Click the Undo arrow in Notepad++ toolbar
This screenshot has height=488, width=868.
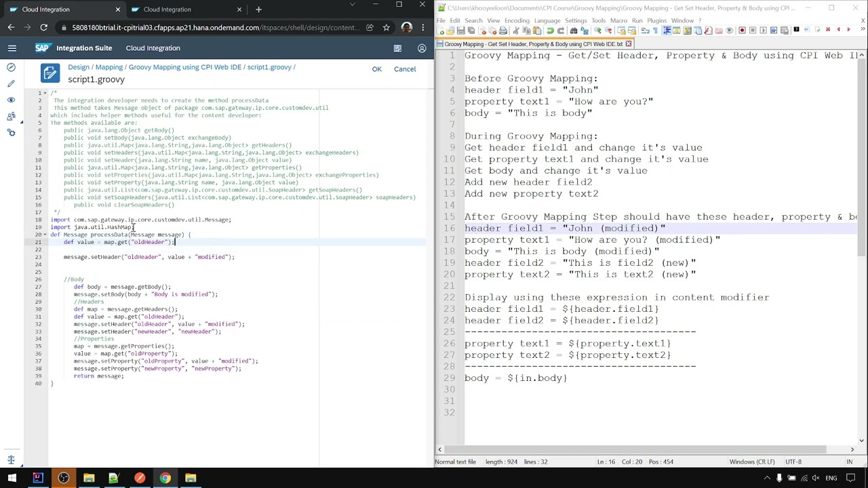click(550, 30)
